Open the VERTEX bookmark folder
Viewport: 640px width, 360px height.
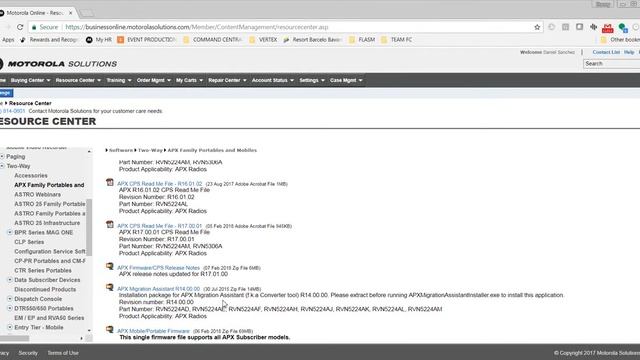click(263, 40)
